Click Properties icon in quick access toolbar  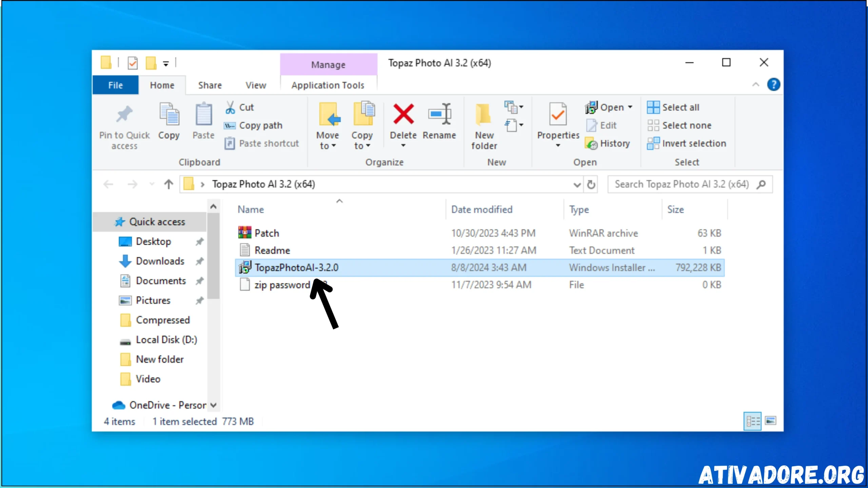(x=133, y=63)
